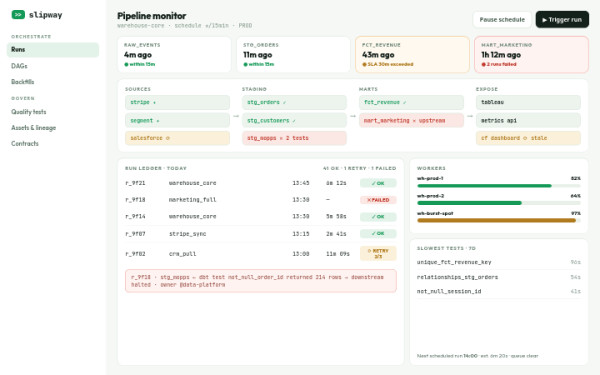600x375 pixels.
Task: Click the OK badge for r_9f21
Action: point(378,183)
